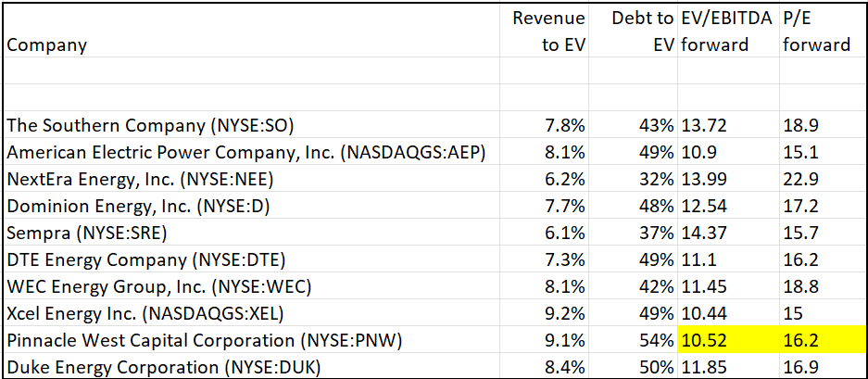Image resolution: width=868 pixels, height=379 pixels.
Task: Click American Electric Power Company cell
Action: coord(251,152)
